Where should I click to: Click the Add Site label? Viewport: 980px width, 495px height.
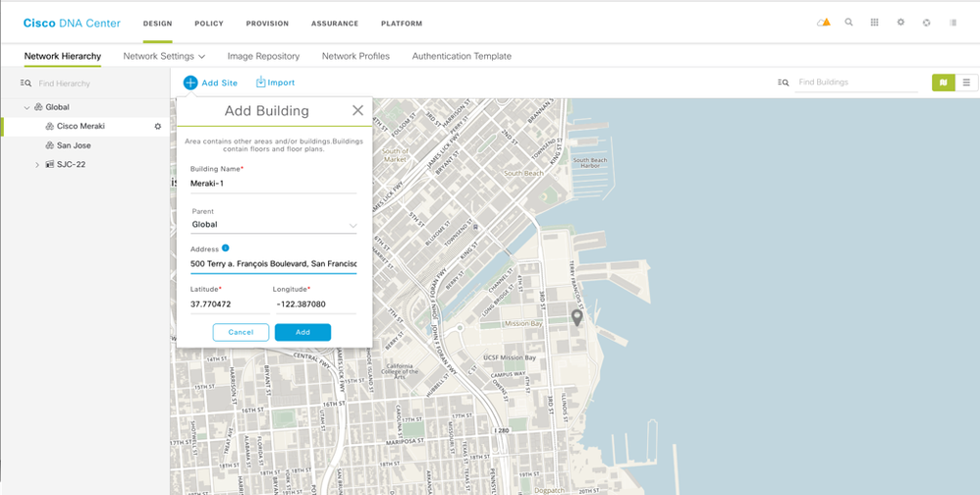(219, 82)
